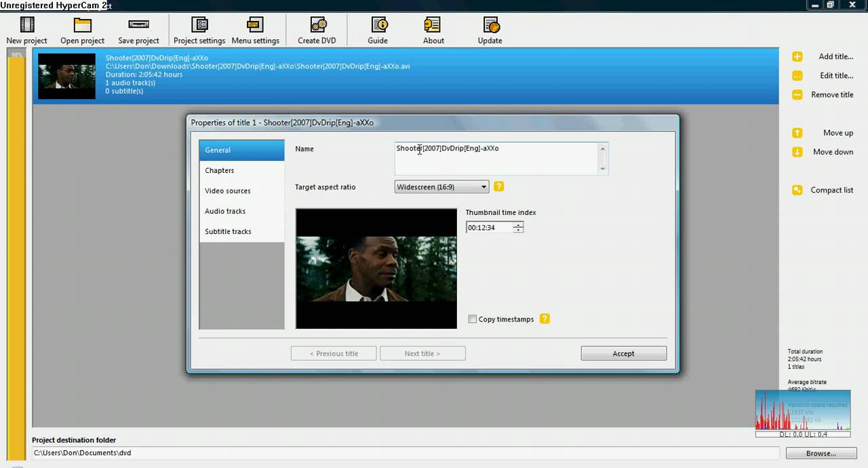Screen dimensions: 868x468
Task: Open the Guide toolbar icon
Action: 378,25
